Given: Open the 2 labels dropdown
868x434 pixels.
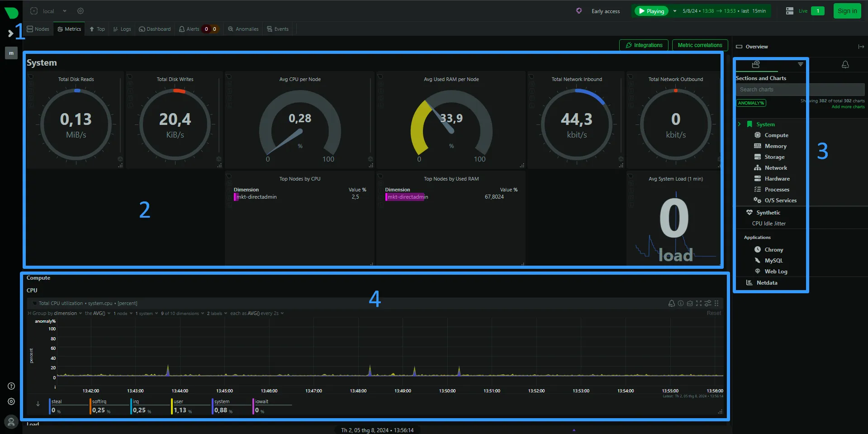Looking at the screenshot, I should coord(217,313).
